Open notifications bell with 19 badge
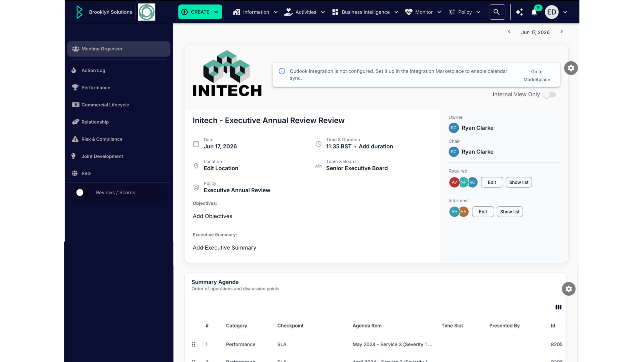644x362 pixels. point(534,12)
